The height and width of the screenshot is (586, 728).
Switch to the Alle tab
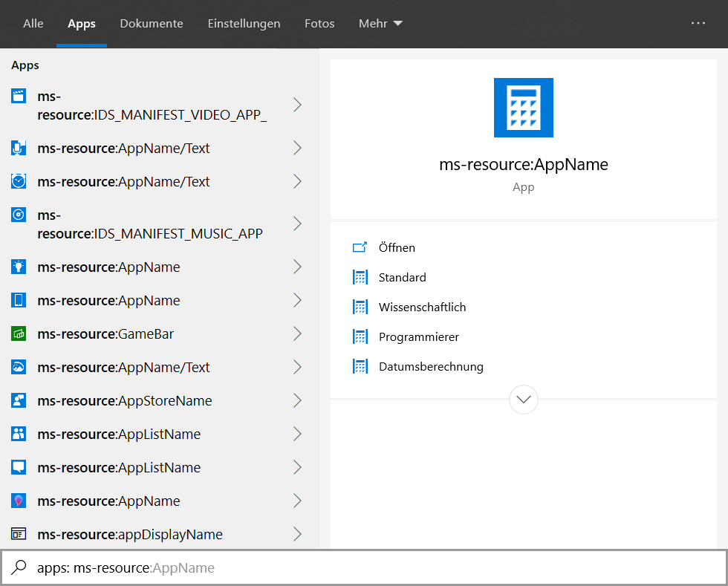[x=33, y=23]
